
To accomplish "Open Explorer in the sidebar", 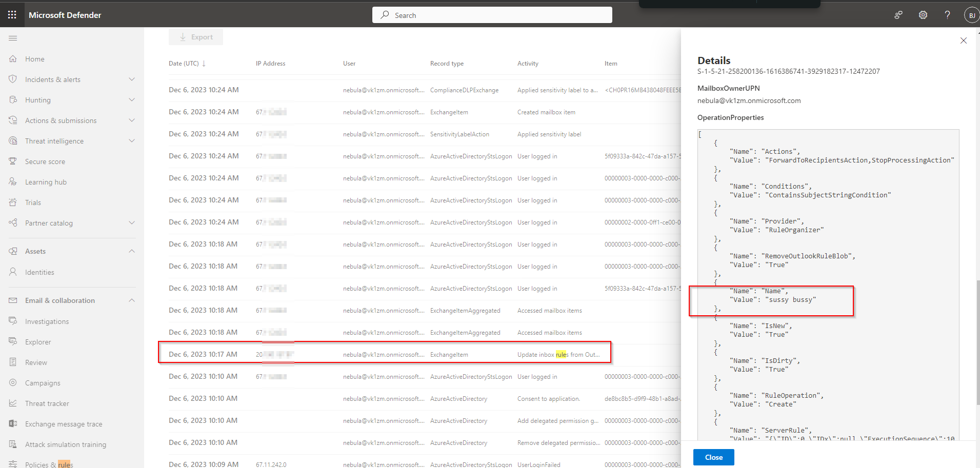I will coord(38,342).
